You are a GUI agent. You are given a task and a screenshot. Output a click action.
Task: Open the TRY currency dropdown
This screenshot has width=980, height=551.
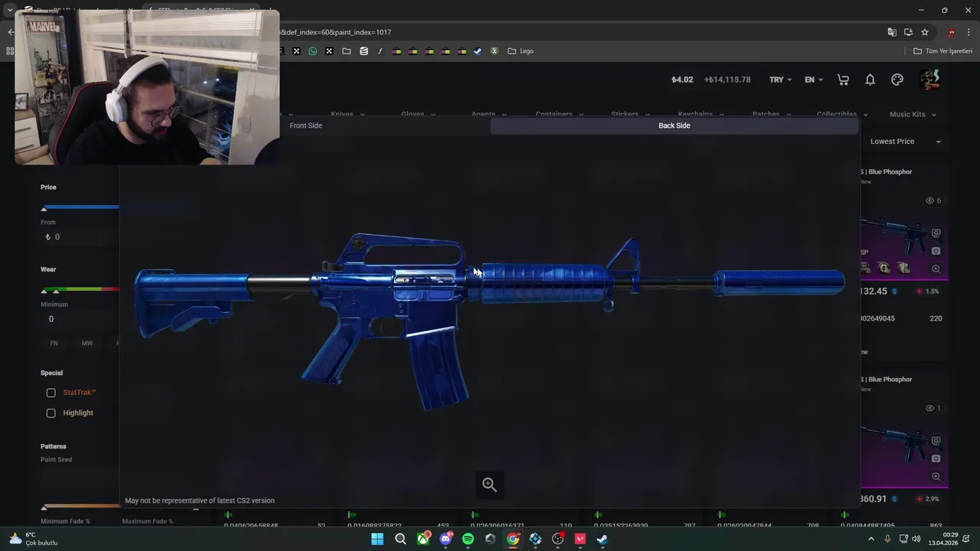[x=781, y=80]
